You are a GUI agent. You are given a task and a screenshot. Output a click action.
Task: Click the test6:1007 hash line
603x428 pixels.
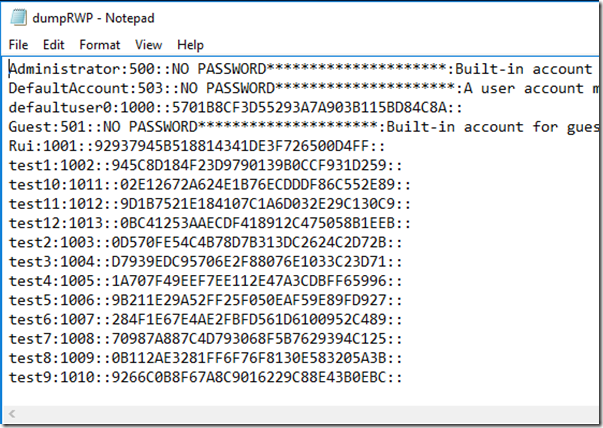(205, 319)
